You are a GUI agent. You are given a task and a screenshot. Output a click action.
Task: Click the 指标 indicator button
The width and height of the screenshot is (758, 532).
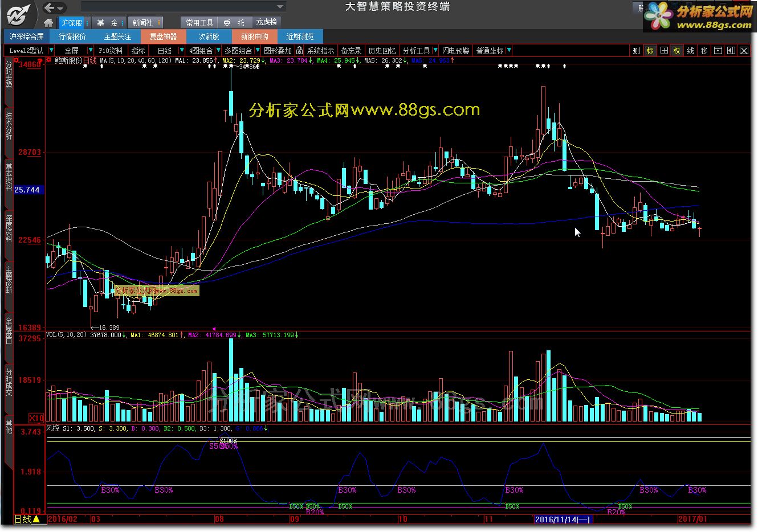(x=138, y=51)
